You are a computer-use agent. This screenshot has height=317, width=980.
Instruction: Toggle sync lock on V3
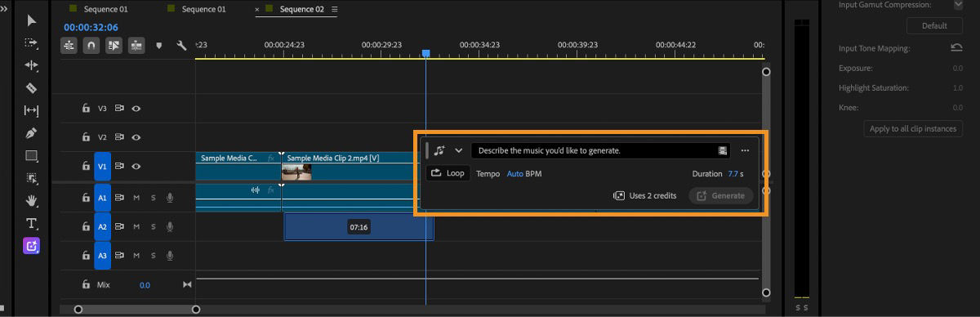point(119,108)
